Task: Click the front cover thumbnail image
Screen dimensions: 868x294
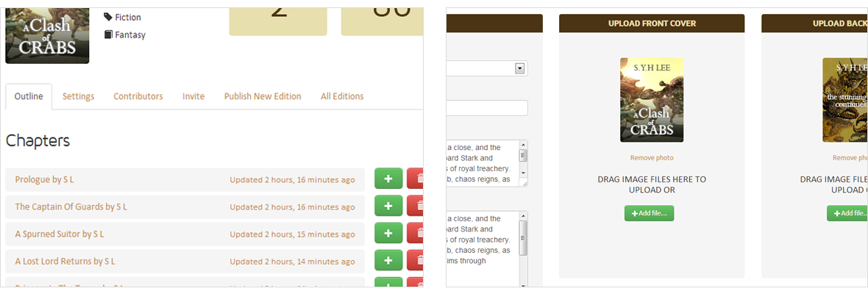Action: tap(652, 100)
